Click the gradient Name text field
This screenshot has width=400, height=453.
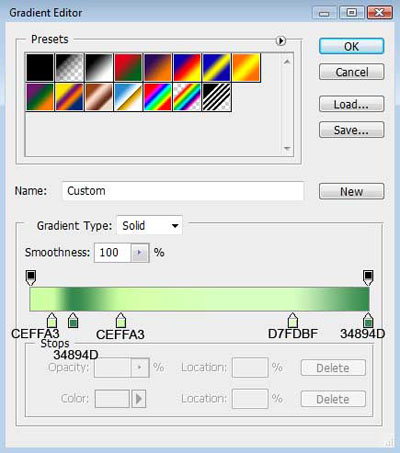[x=183, y=191]
